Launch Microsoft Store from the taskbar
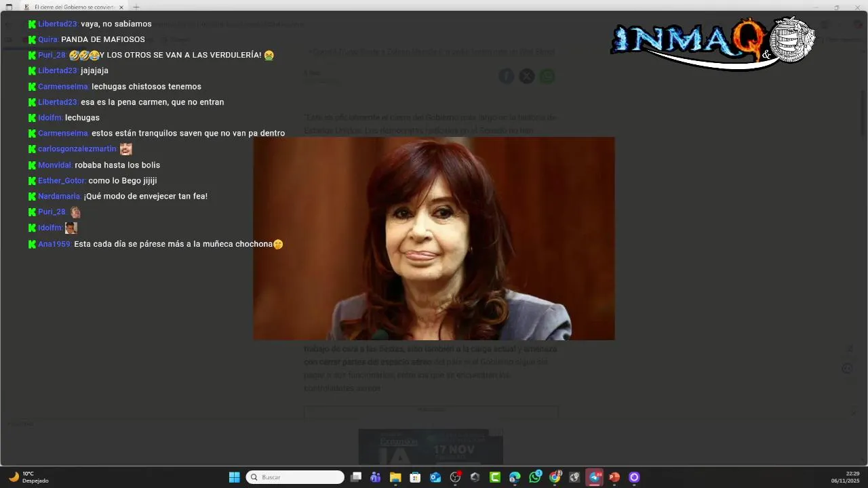This screenshot has width=868, height=488. point(415,477)
